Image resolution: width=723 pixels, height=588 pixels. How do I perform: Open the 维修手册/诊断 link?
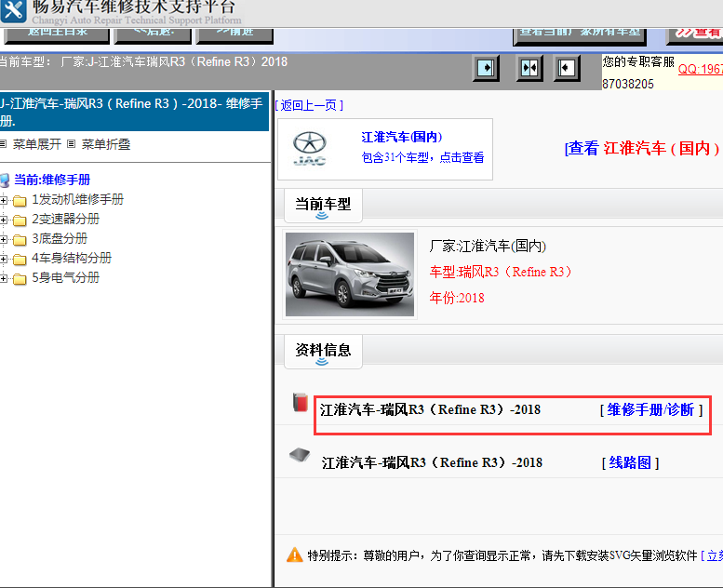click(x=651, y=409)
